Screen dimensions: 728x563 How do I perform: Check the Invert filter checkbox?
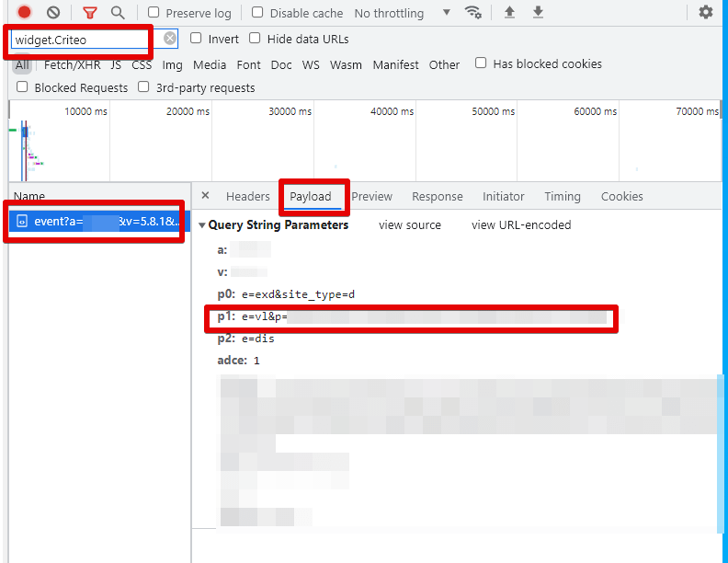(x=196, y=39)
